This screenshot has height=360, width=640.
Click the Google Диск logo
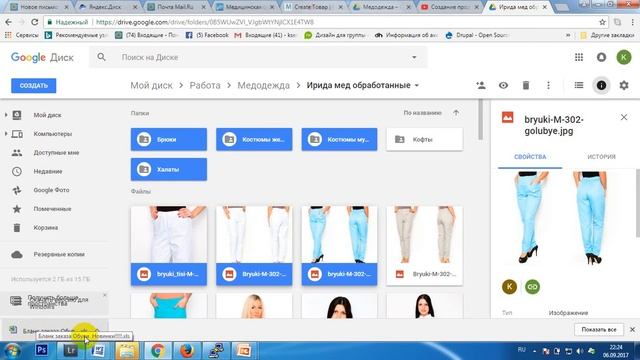click(42, 58)
